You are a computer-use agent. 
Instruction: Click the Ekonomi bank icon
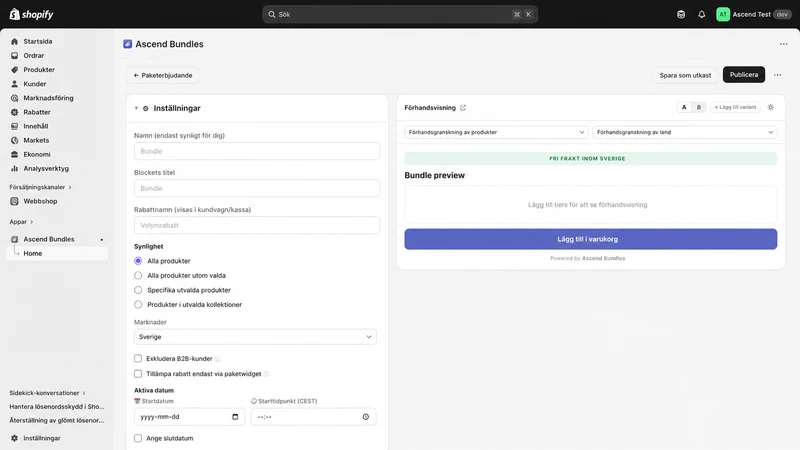click(14, 154)
